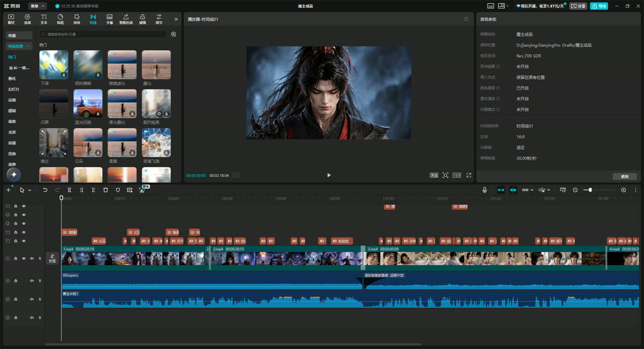This screenshot has width=644, height=349.
Task: Choose the 下滑 transition thumbnail
Action: click(54, 64)
